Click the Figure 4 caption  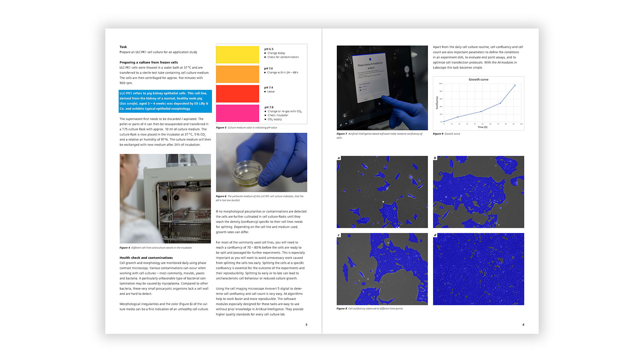pyautogui.click(x=156, y=248)
